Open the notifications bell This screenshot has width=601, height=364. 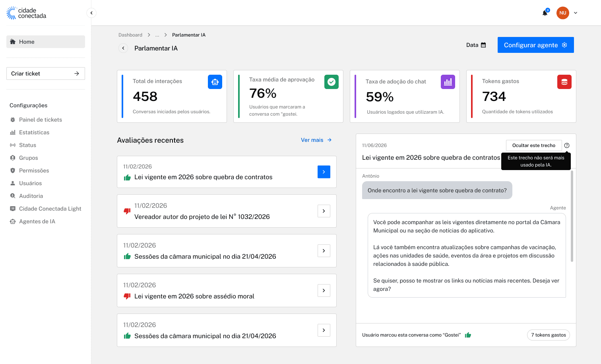pos(545,13)
